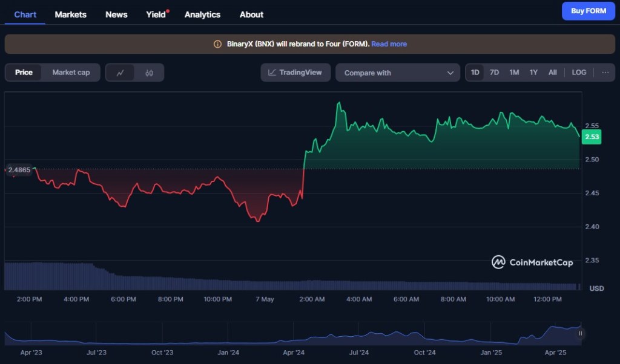The height and width of the screenshot is (364, 620).
Task: Toggle the Market cap view
Action: (71, 73)
